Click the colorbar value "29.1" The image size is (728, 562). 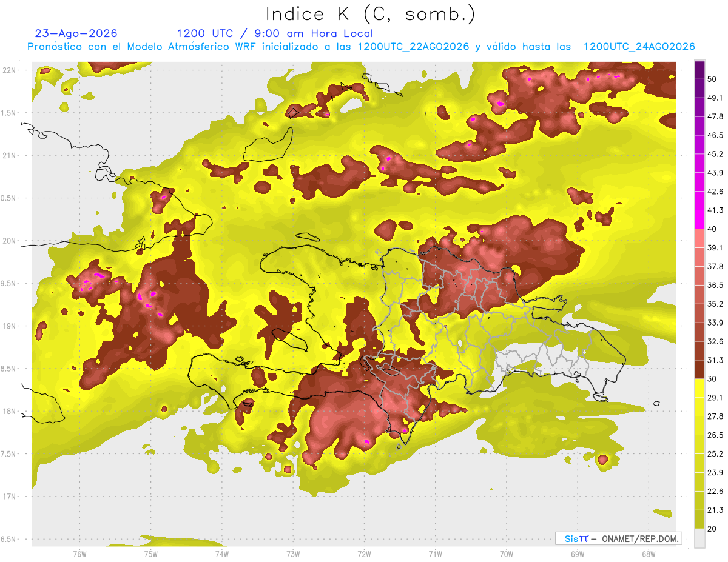tap(715, 398)
